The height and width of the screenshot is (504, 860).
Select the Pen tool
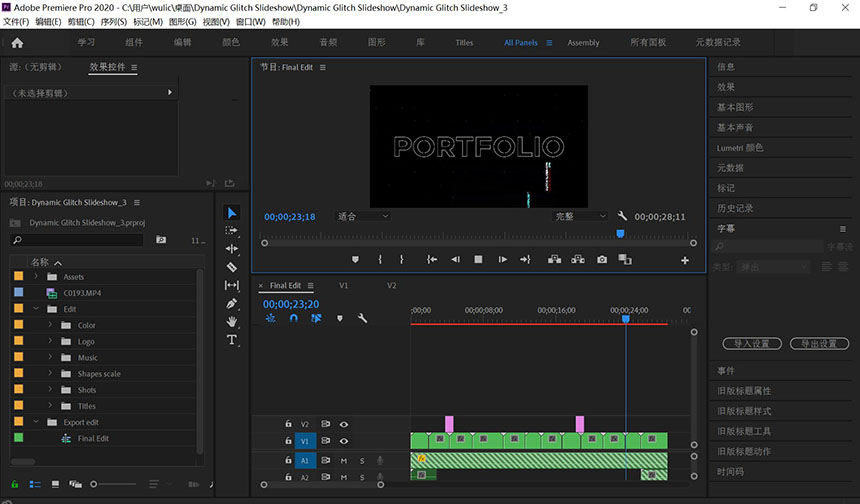232,303
